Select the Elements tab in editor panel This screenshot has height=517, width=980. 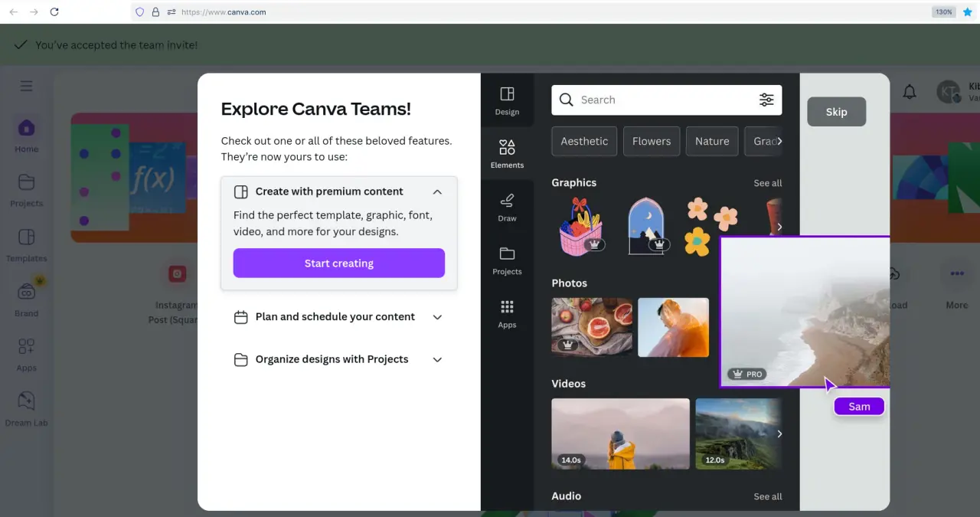coord(507,153)
